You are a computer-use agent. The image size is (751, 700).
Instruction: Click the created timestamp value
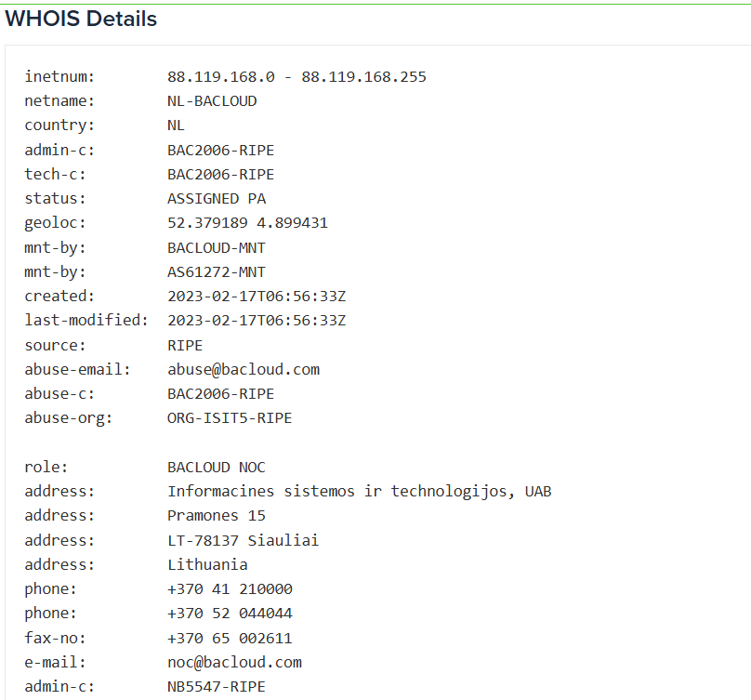(257, 297)
